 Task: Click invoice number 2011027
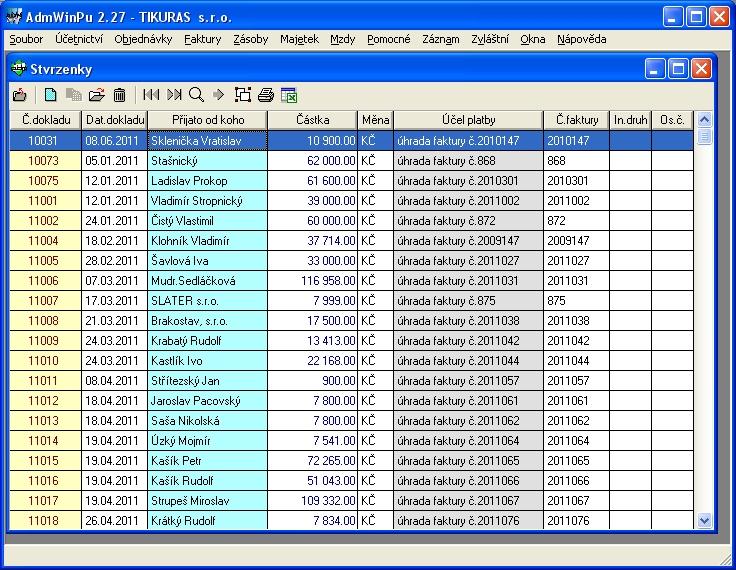point(576,261)
